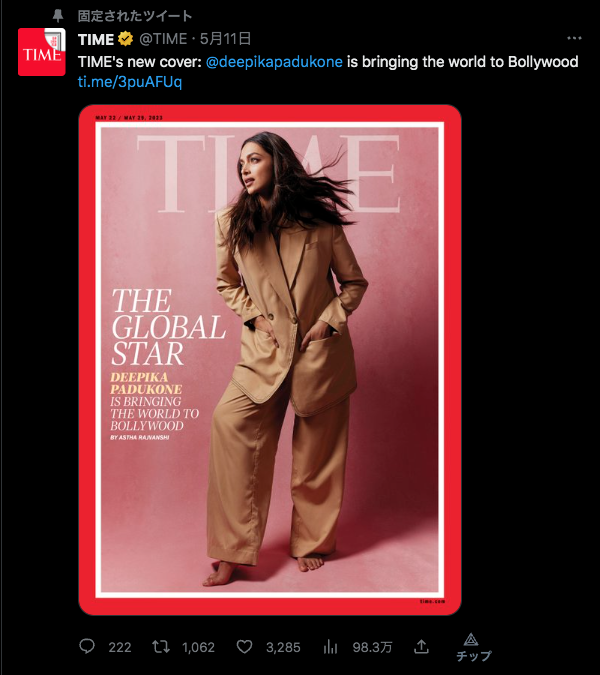Click the reply speech bubble icon
Screen dimensions: 600x675
(x=87, y=646)
